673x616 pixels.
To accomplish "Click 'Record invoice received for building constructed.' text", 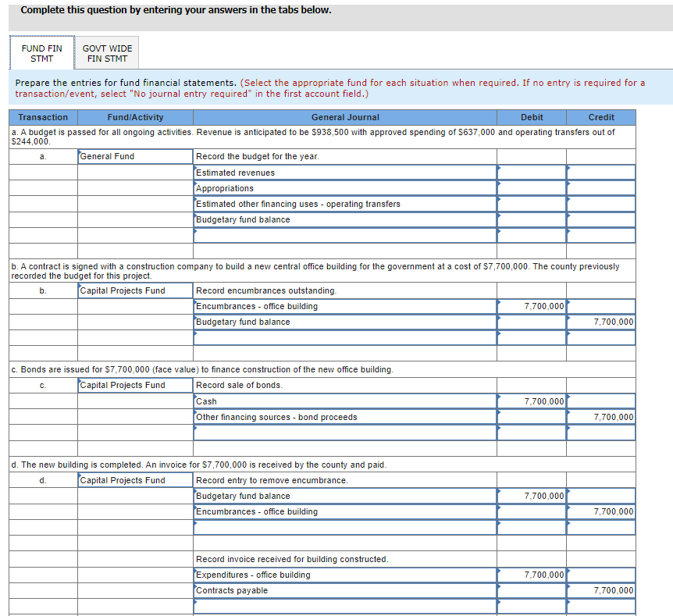I will (292, 559).
